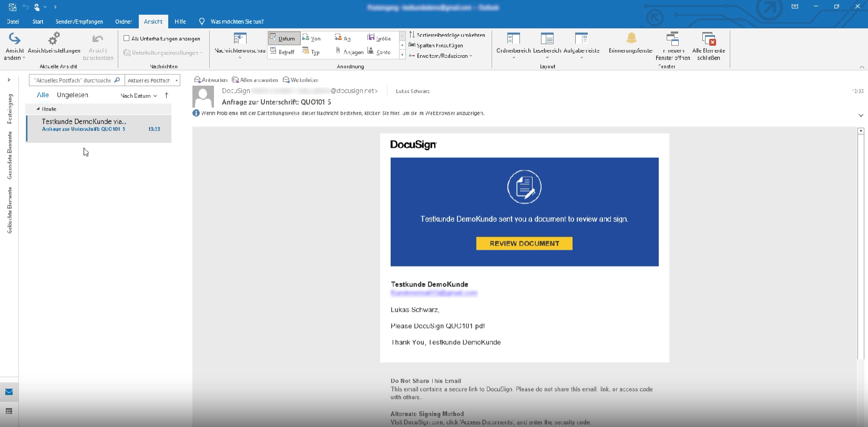Open the Sender/Empfangen tab
The image size is (868, 427).
tap(79, 22)
